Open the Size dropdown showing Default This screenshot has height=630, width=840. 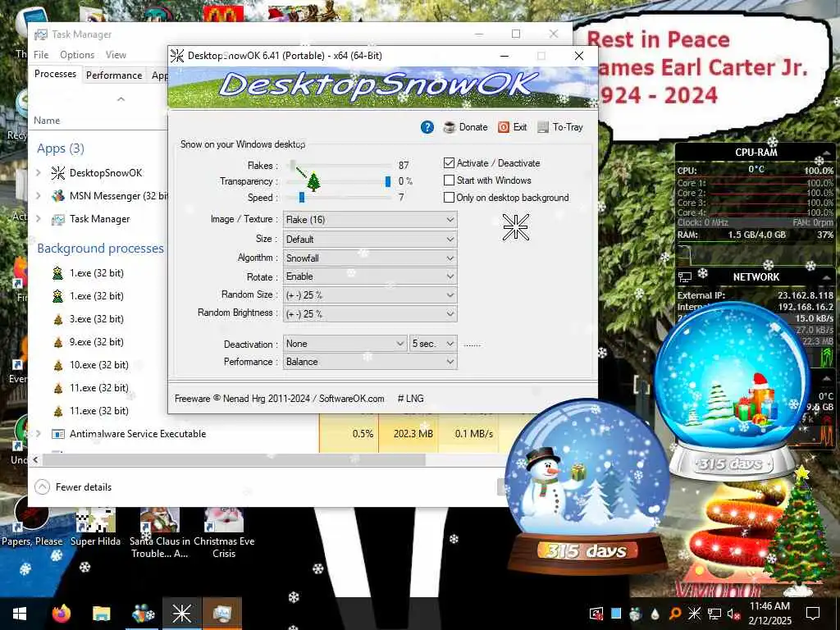[370, 239]
